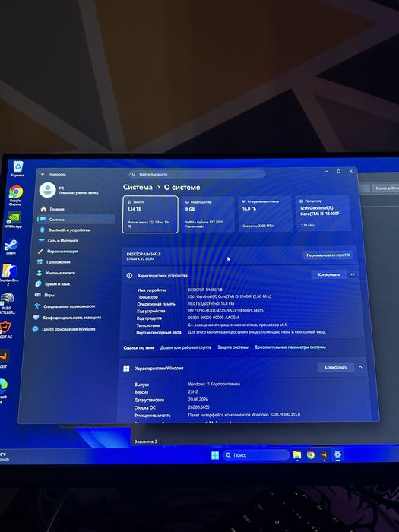Copy device specifications with Копировать

329,274
